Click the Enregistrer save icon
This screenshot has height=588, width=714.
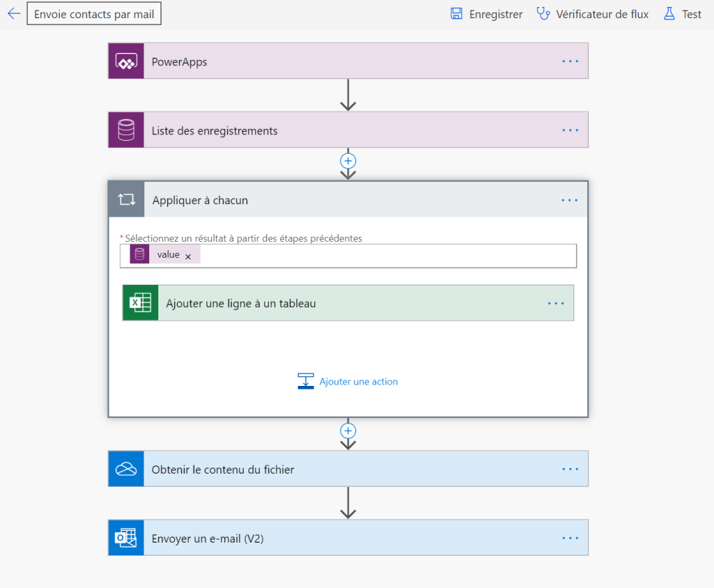(x=457, y=13)
